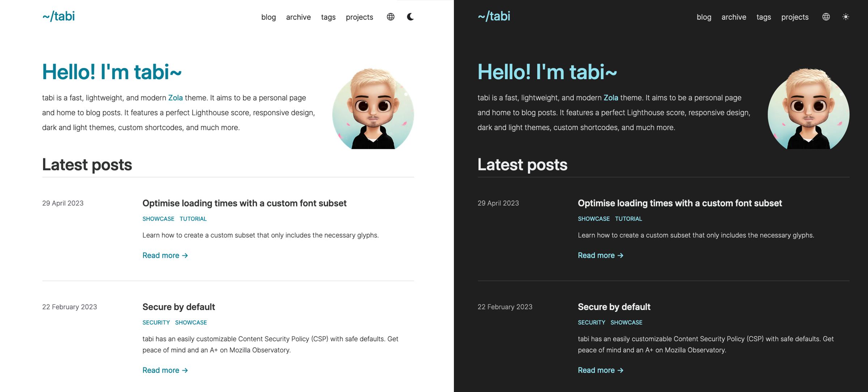Click Read more under light font subset post
This screenshot has height=392, width=868.
pos(165,255)
